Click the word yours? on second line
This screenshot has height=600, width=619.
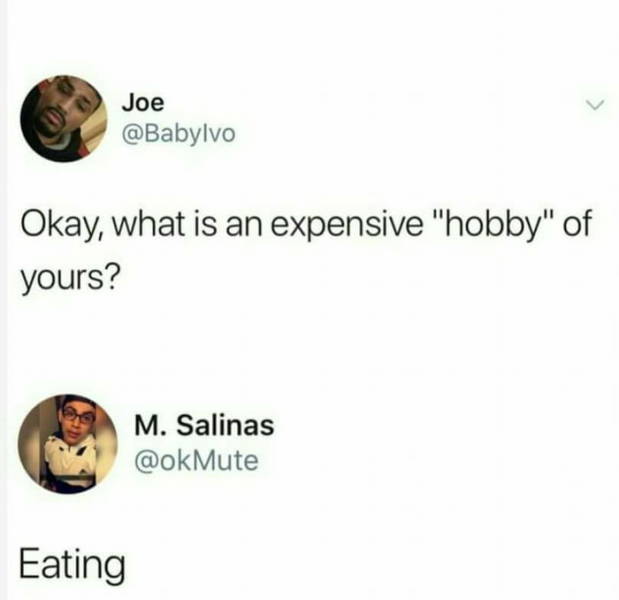coord(69,278)
